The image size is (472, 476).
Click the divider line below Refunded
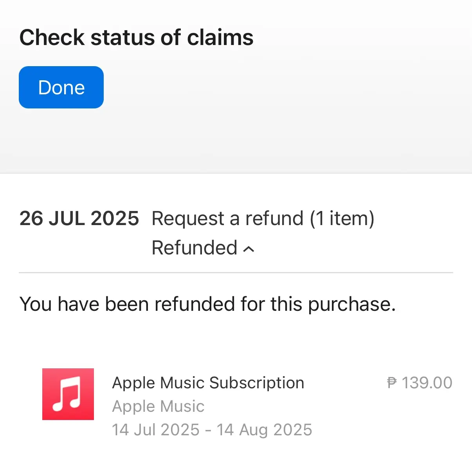coord(236,272)
